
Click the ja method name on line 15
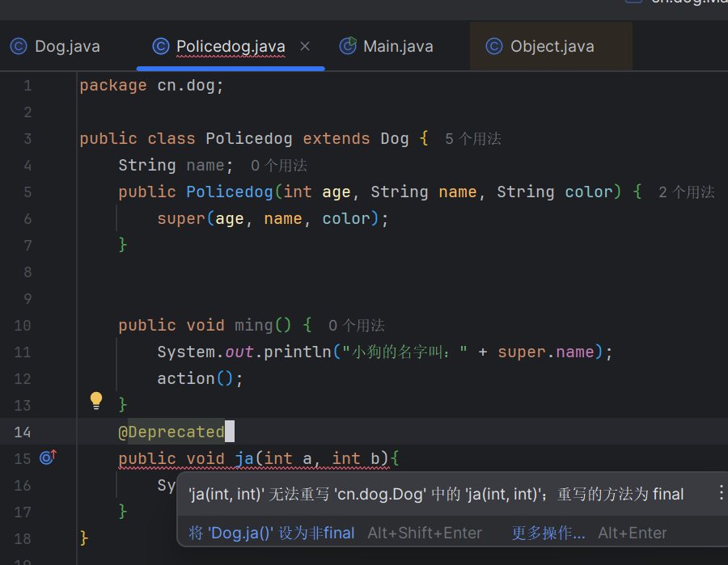coord(243,458)
